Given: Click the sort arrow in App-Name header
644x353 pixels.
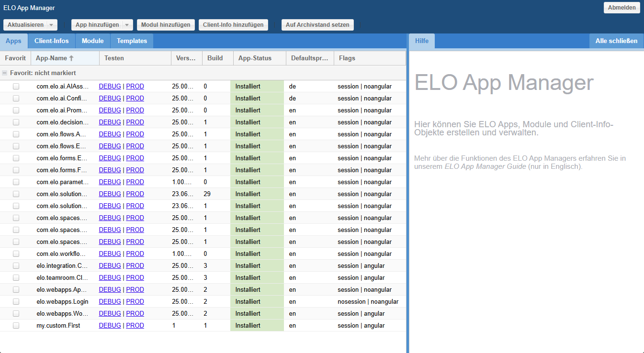Looking at the screenshot, I should (x=71, y=58).
